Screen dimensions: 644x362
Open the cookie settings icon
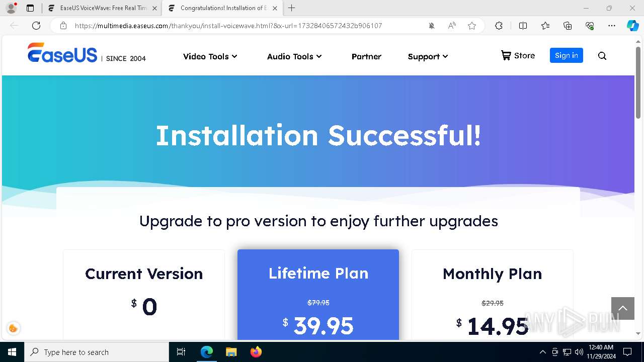(x=13, y=328)
